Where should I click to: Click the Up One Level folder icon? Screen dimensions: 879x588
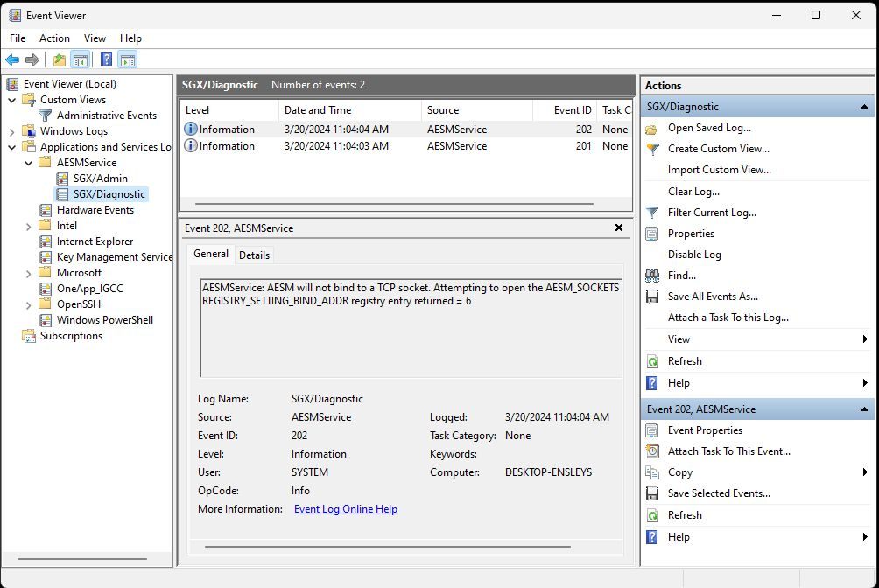click(60, 60)
